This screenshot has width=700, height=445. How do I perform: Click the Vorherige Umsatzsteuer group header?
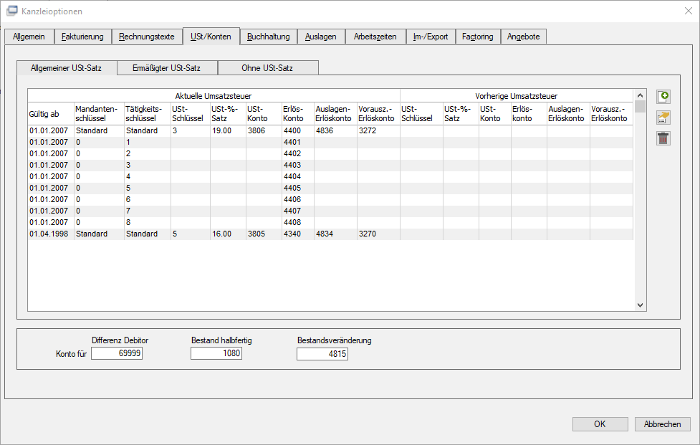click(x=516, y=96)
